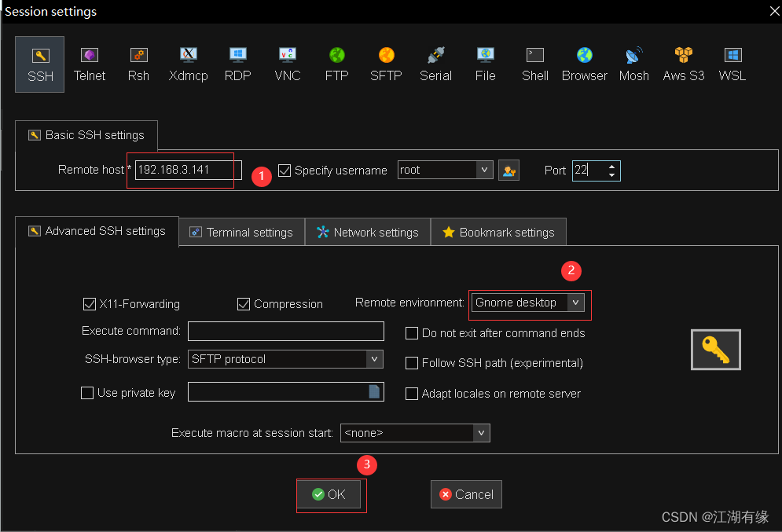Increase the Port value with up arrow
This screenshot has width=782, height=532.
(612, 167)
